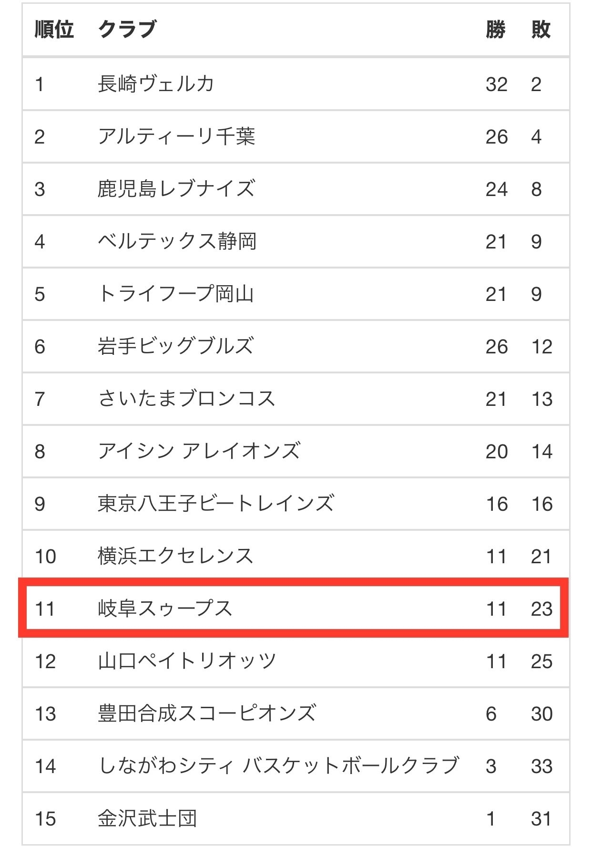This screenshot has height=868, width=592.
Task: Sort by the 敗 losses column header
Action: (541, 30)
